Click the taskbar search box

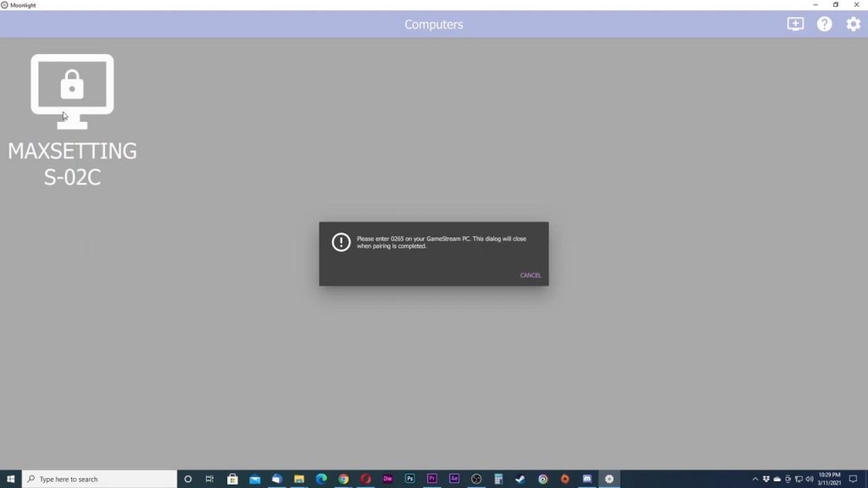(100, 479)
